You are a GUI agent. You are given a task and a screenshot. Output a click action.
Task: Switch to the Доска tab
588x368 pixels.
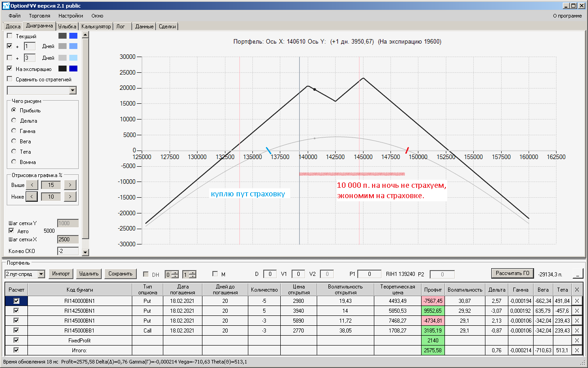pyautogui.click(x=13, y=27)
